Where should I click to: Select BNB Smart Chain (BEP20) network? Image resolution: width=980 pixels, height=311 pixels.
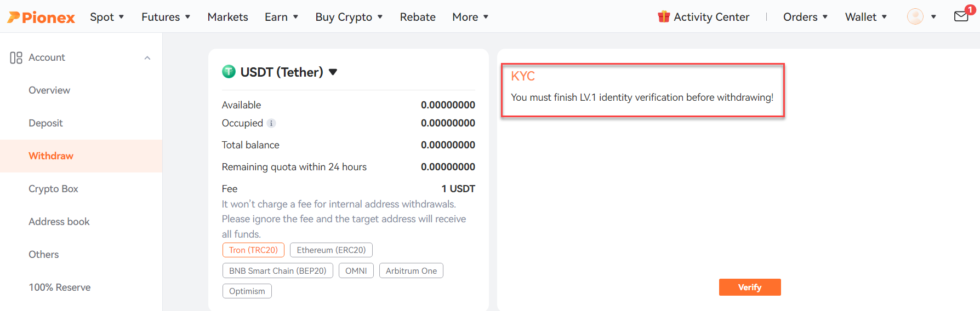pyautogui.click(x=278, y=270)
